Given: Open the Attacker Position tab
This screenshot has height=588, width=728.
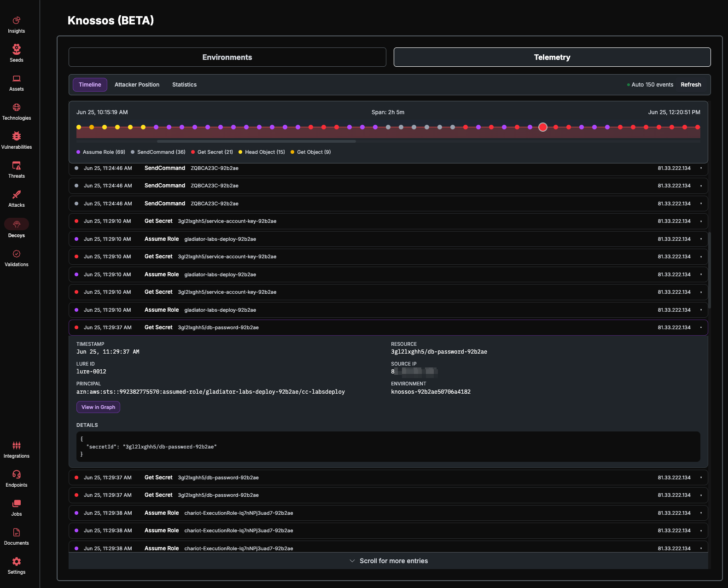Looking at the screenshot, I should [x=137, y=85].
